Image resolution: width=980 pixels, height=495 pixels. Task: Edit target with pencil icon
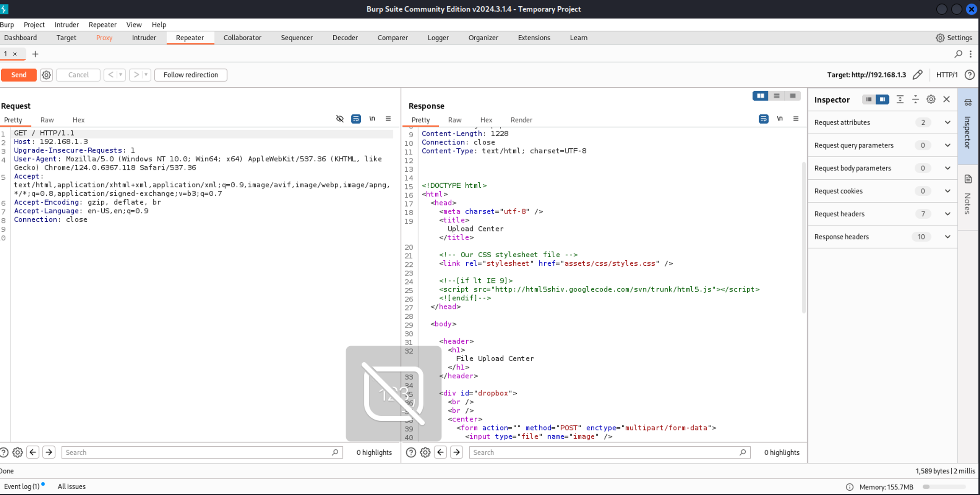tap(918, 75)
